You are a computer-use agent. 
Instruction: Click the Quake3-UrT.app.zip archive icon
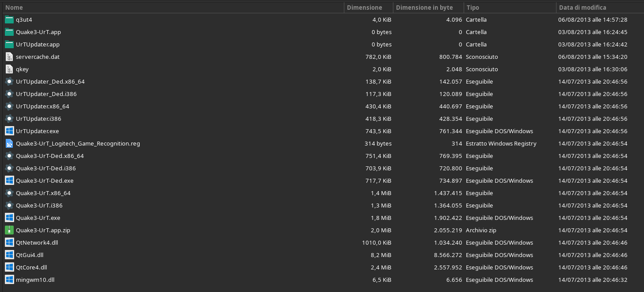(9, 230)
